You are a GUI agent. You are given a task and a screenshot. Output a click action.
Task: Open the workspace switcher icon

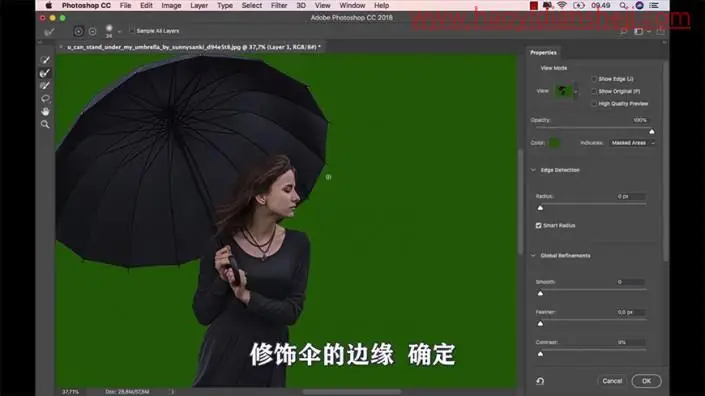pos(638,31)
